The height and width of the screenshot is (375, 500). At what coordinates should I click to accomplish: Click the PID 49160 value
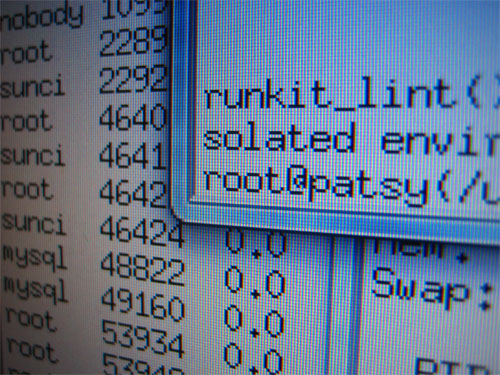143,304
